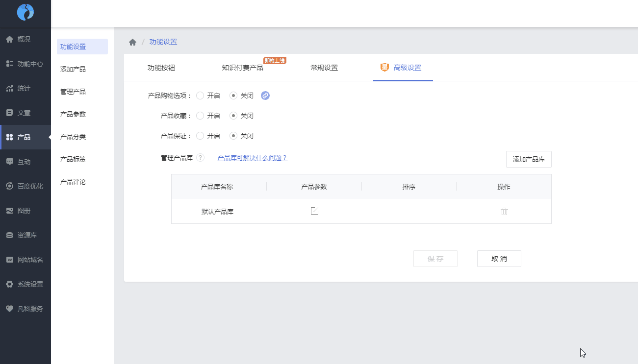Viewport: 638px width, 364px height.
Task: Click the breadcrumb home icon
Action: pyautogui.click(x=132, y=42)
